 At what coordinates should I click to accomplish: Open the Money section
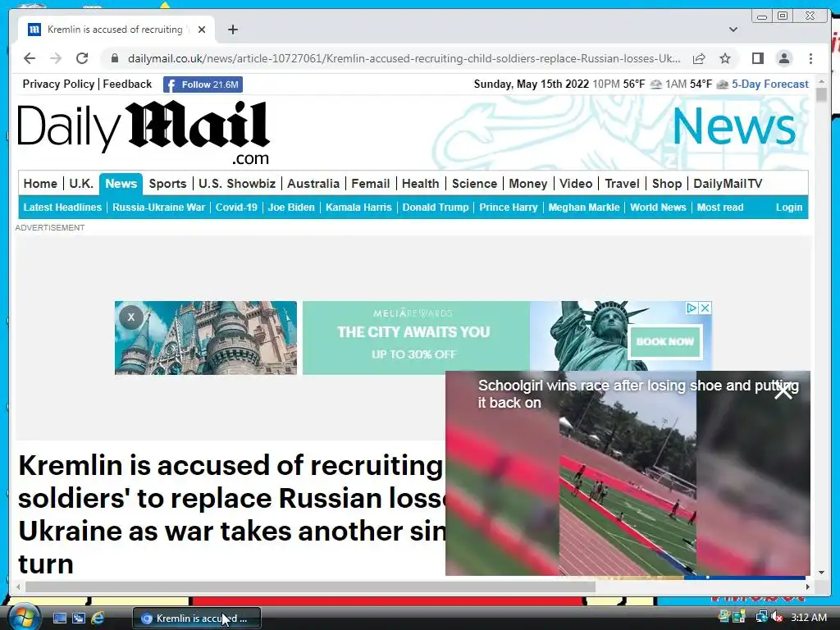(528, 184)
